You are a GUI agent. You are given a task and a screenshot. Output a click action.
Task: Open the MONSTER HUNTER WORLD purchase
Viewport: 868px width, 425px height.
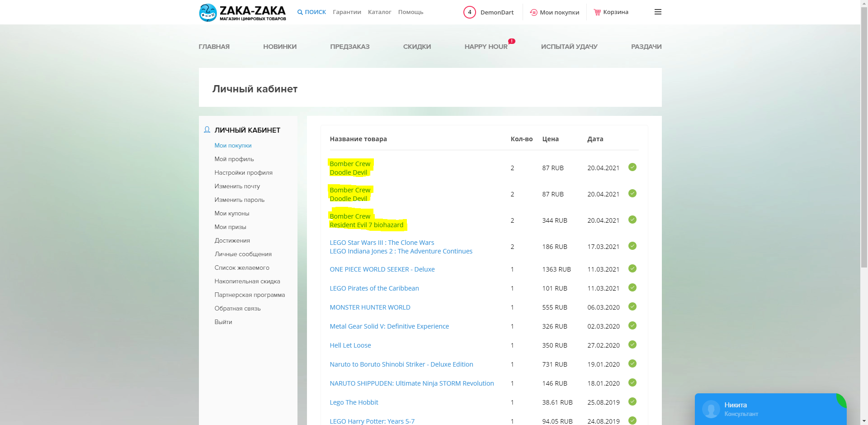[x=370, y=307]
